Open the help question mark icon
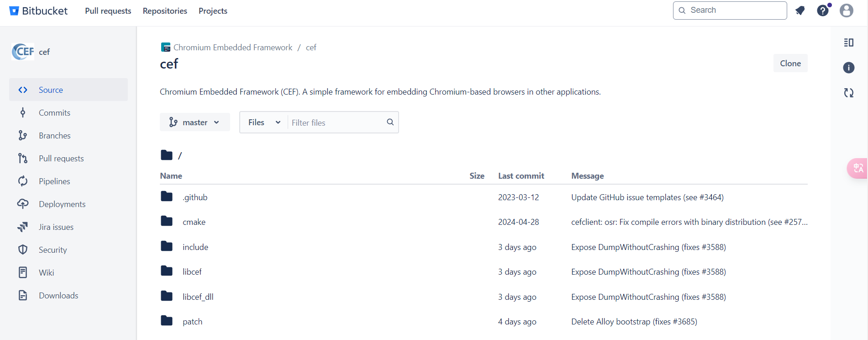The height and width of the screenshot is (340, 868). (823, 11)
